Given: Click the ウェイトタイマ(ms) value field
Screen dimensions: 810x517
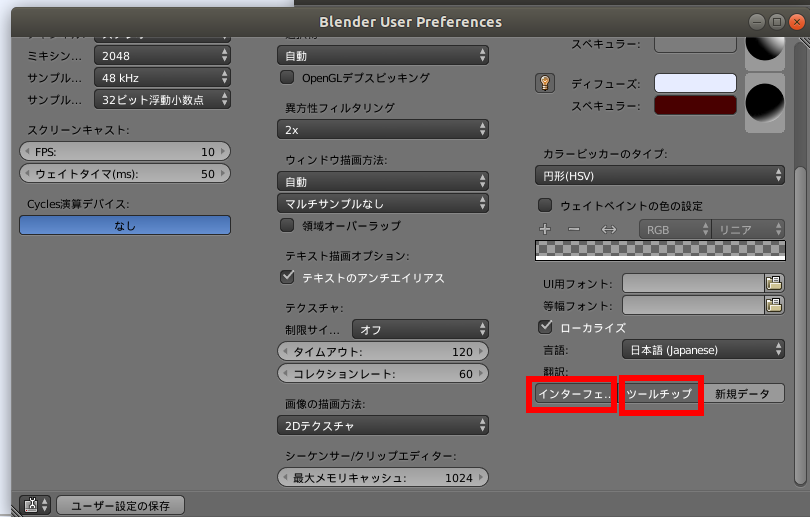Looking at the screenshot, I should (125, 174).
